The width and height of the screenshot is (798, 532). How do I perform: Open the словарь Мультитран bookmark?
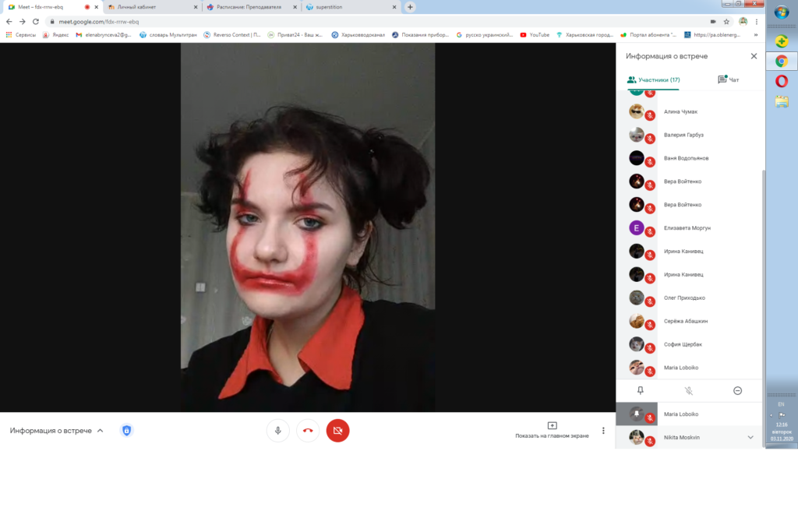[x=168, y=35]
